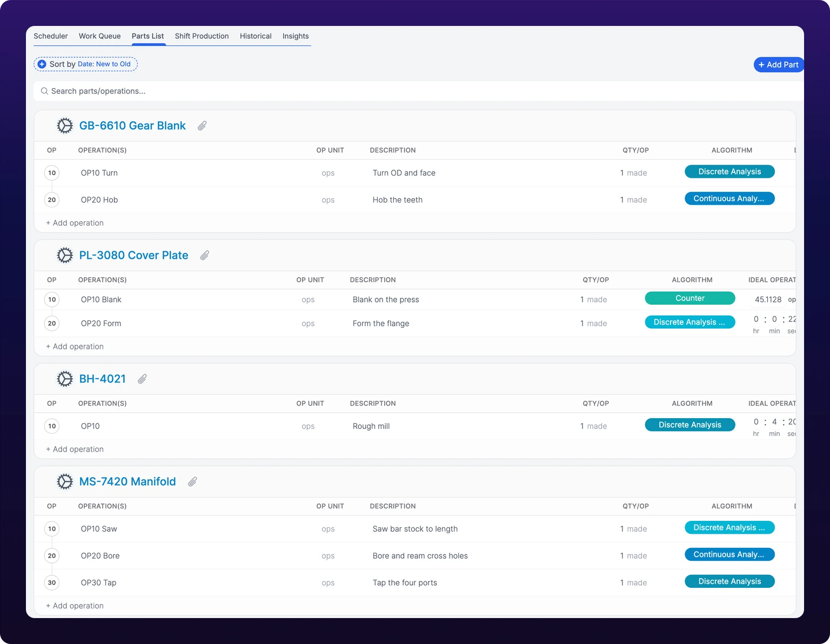This screenshot has width=830, height=644.
Task: Change algorithm for OP10 Turn Discrete Analysis
Action: 729,172
